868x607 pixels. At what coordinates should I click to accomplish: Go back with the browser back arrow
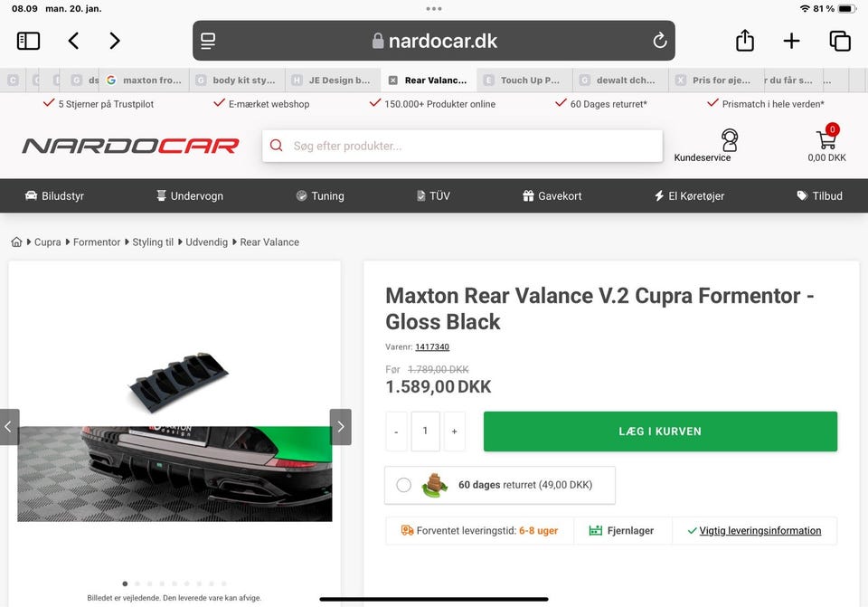(x=73, y=41)
